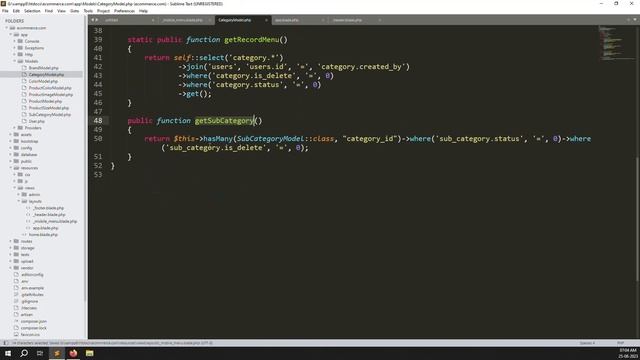Expand the routes folder
The width and height of the screenshot is (640, 360).
[11, 241]
